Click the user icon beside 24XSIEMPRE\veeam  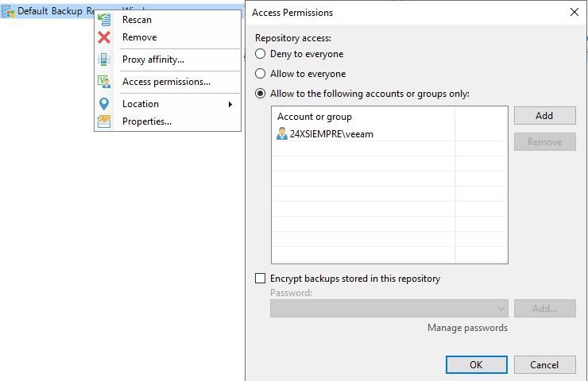click(x=281, y=133)
